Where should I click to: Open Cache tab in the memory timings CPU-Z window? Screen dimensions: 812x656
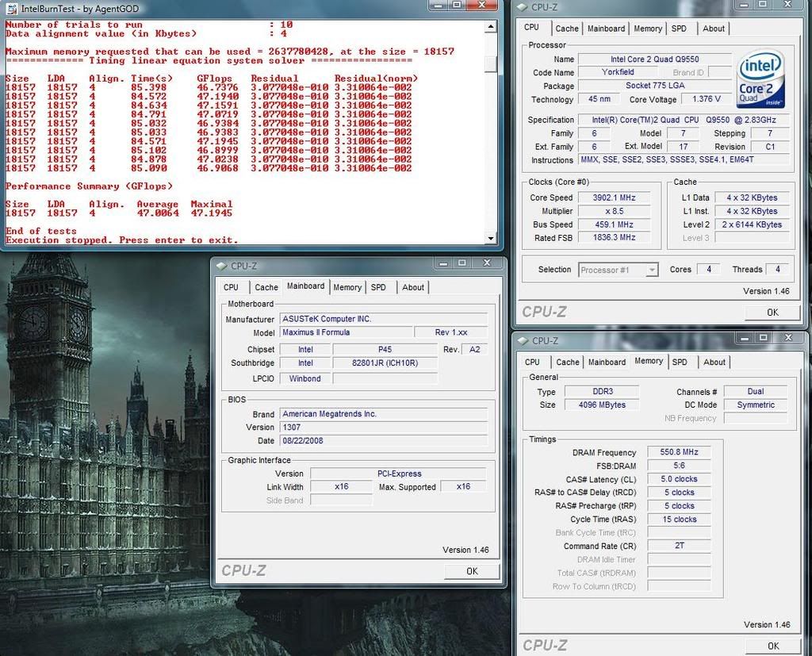click(568, 363)
